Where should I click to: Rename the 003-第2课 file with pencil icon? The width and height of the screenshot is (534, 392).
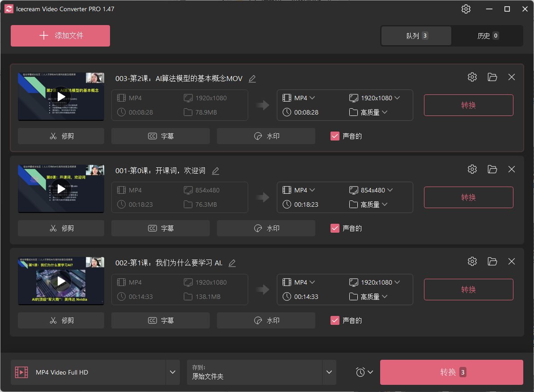[x=252, y=79]
